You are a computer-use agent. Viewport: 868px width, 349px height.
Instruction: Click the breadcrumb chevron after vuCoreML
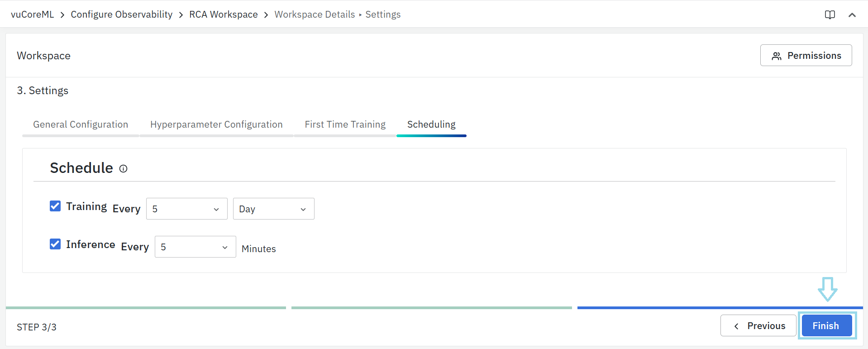coord(62,15)
